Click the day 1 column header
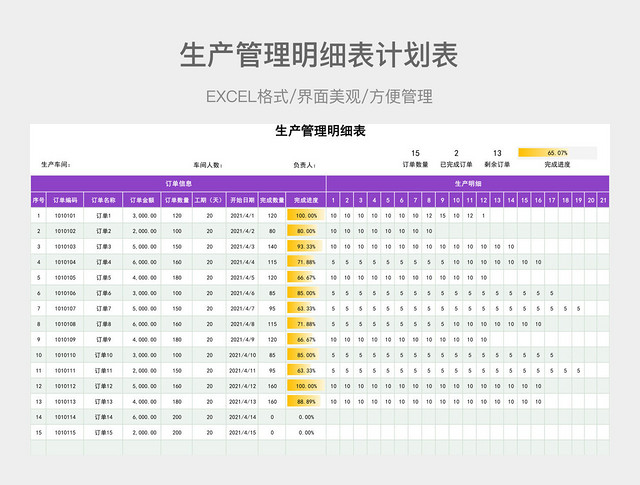The height and width of the screenshot is (485, 640). pyautogui.click(x=333, y=200)
